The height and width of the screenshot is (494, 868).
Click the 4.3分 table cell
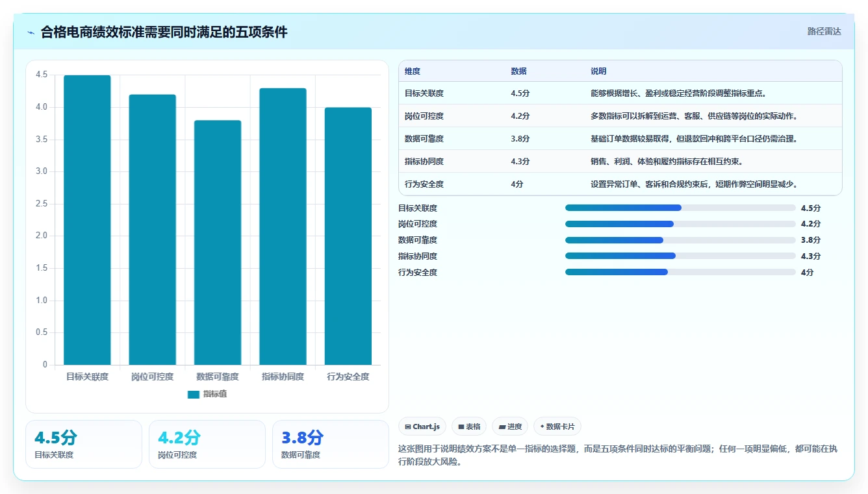click(x=520, y=162)
